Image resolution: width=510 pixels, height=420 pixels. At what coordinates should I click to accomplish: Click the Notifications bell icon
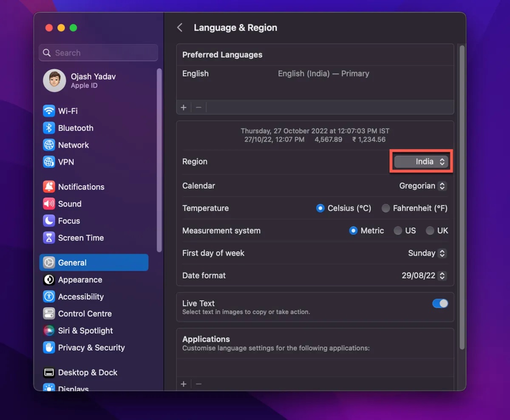coord(49,187)
